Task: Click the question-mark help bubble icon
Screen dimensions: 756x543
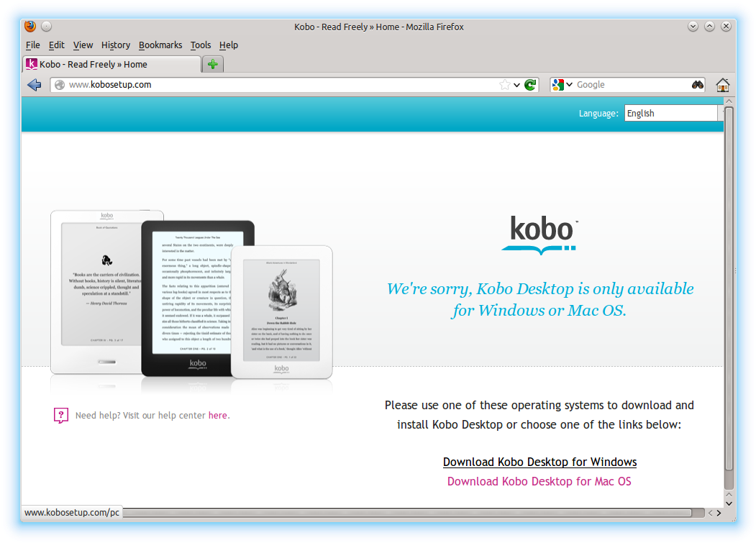Action: 60,415
